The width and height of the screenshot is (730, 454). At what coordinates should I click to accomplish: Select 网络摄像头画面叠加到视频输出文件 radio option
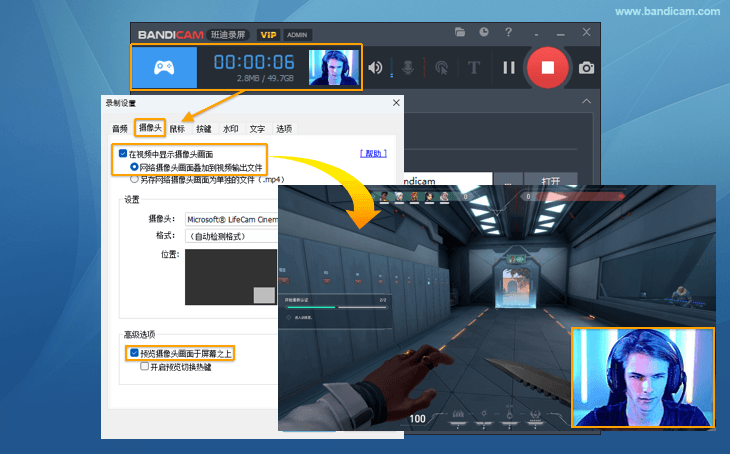tap(134, 167)
